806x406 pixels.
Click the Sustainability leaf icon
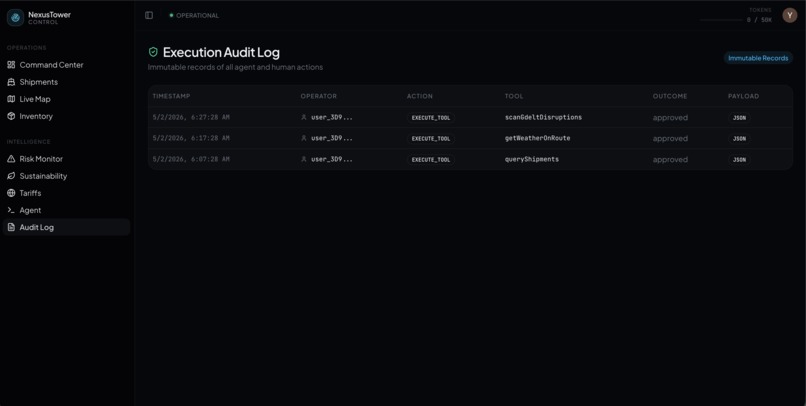pos(11,176)
